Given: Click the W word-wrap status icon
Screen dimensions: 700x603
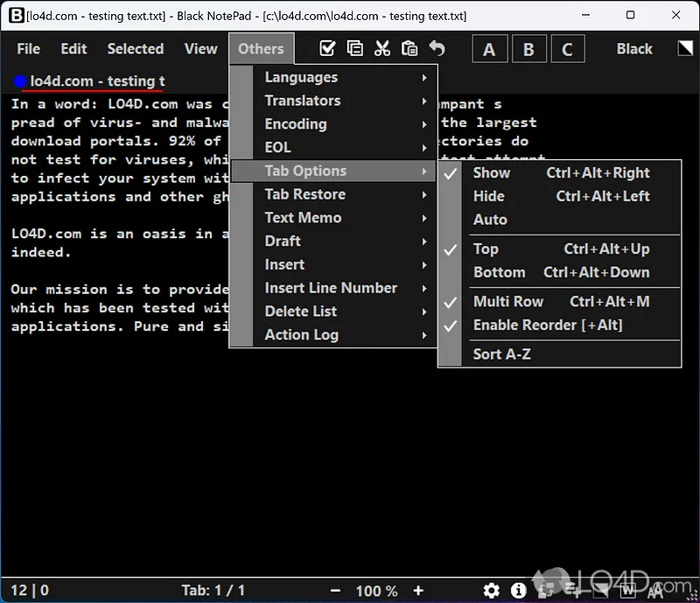Looking at the screenshot, I should coord(627,591).
